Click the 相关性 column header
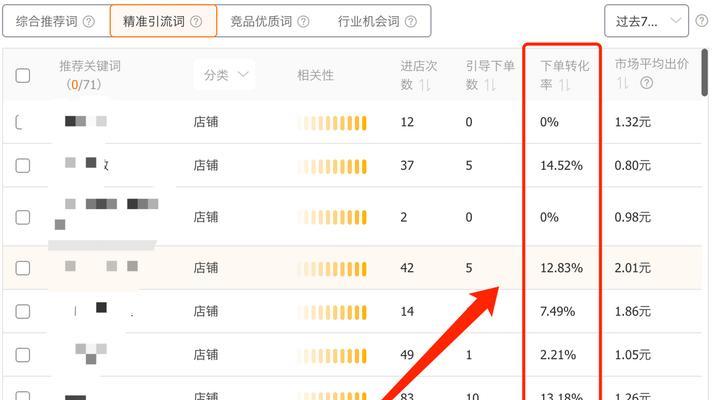715x400 pixels. (x=315, y=75)
